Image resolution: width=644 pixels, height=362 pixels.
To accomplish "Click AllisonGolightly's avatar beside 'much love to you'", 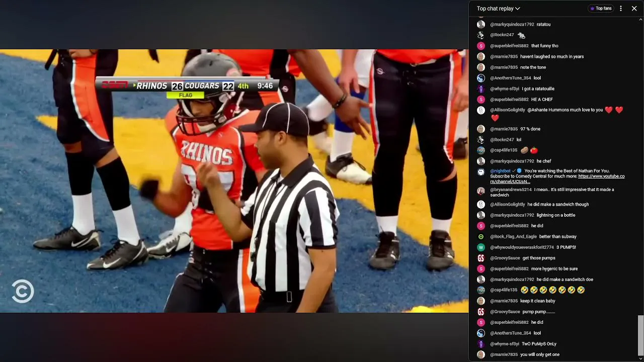I will [x=481, y=110].
